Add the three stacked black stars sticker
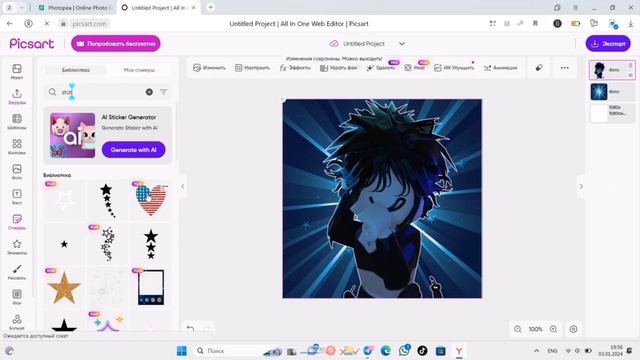Image resolution: width=640 pixels, height=360 pixels. 151,244
